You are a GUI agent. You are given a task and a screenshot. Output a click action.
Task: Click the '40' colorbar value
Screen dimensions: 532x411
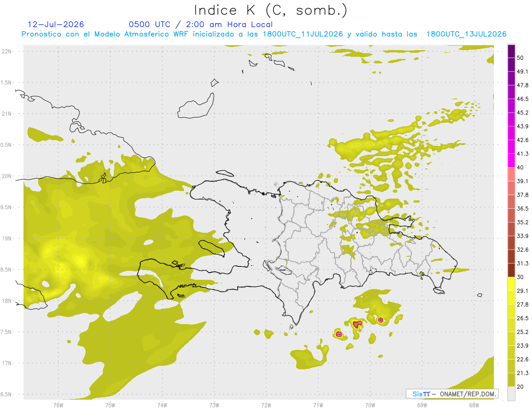click(520, 167)
